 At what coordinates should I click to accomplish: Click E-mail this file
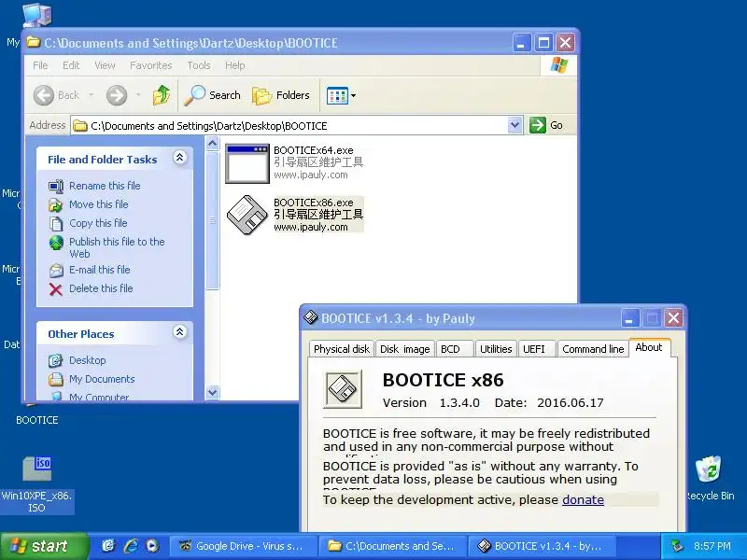click(x=100, y=270)
